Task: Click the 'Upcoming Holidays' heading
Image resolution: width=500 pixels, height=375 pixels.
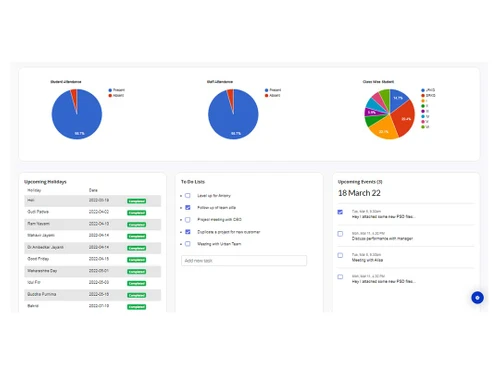Action: pos(45,182)
